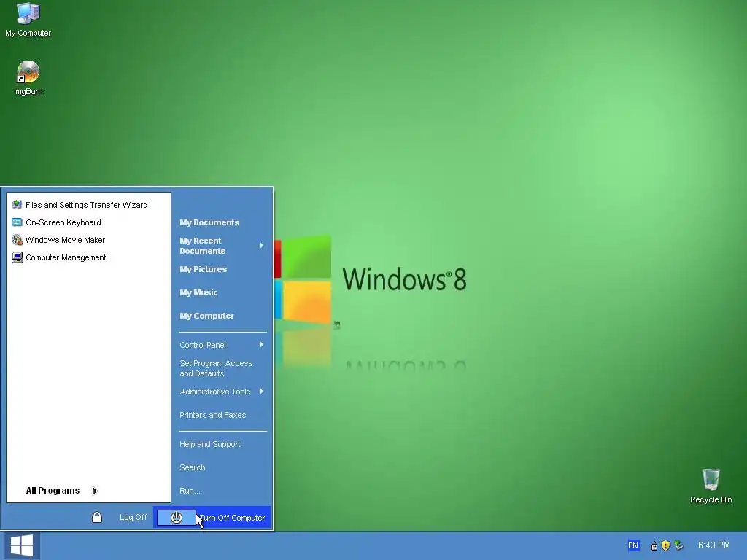The width and height of the screenshot is (747, 560).
Task: Click Administrative Tools label
Action: [215, 392]
